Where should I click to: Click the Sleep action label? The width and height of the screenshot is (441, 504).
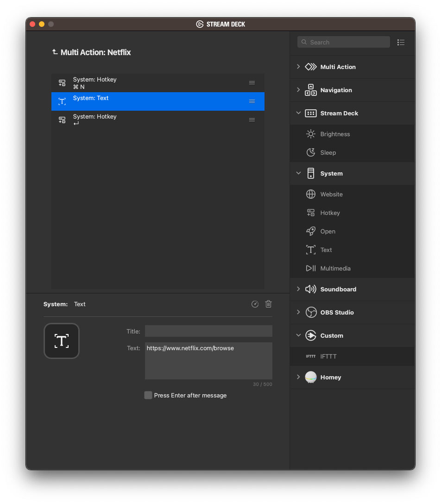click(x=328, y=153)
